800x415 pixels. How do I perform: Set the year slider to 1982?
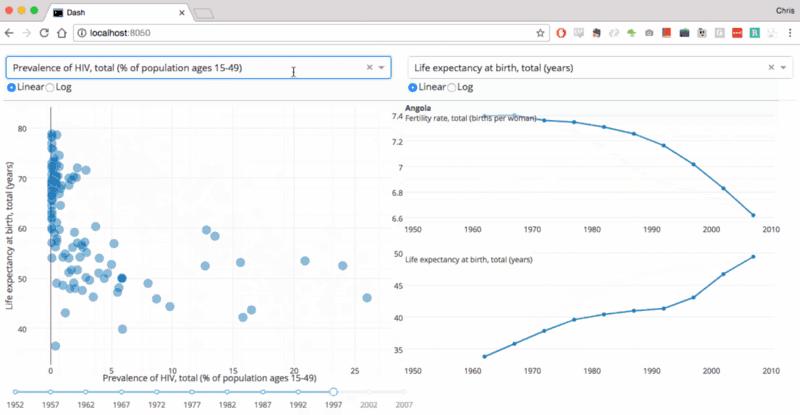(227, 392)
